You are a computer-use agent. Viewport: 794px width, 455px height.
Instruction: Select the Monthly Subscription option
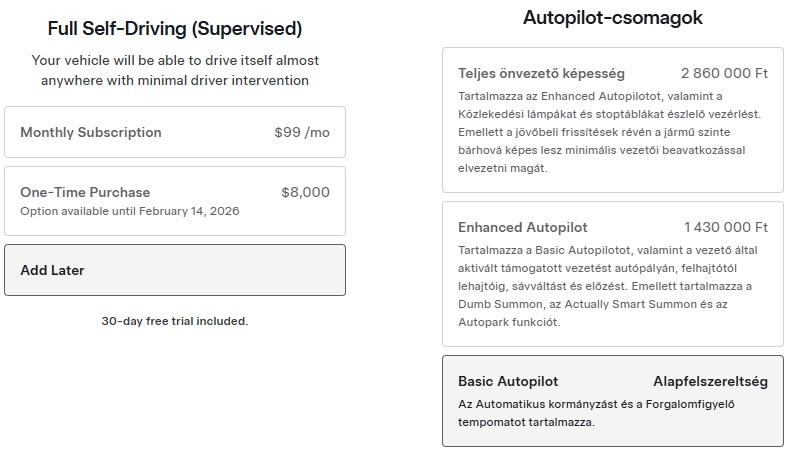175,132
